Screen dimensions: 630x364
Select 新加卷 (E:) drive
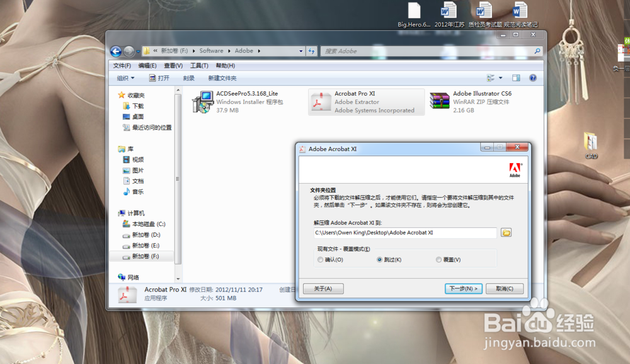tap(141, 246)
